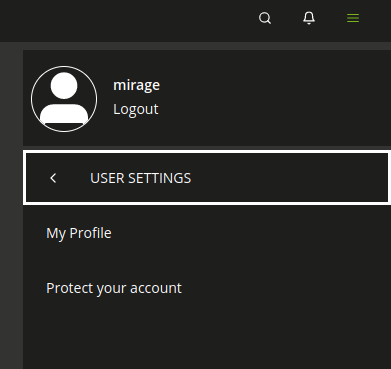Click the user avatar picture
The height and width of the screenshot is (369, 391).
pyautogui.click(x=64, y=99)
